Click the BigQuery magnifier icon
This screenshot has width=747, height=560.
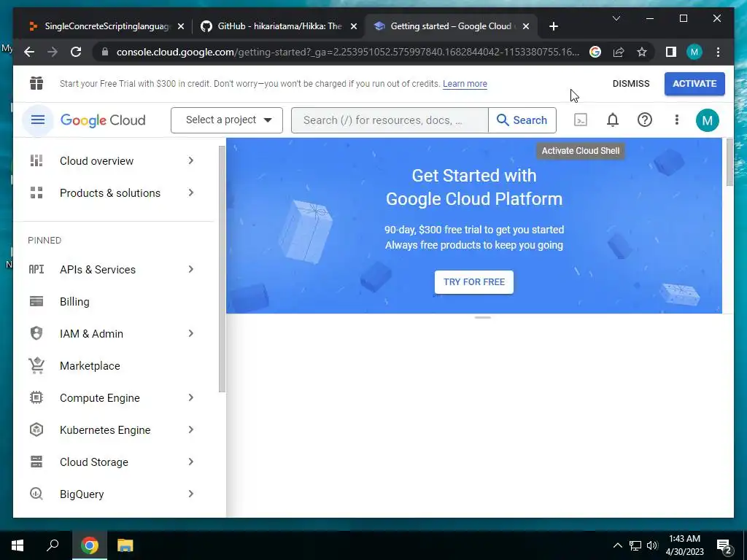point(36,494)
